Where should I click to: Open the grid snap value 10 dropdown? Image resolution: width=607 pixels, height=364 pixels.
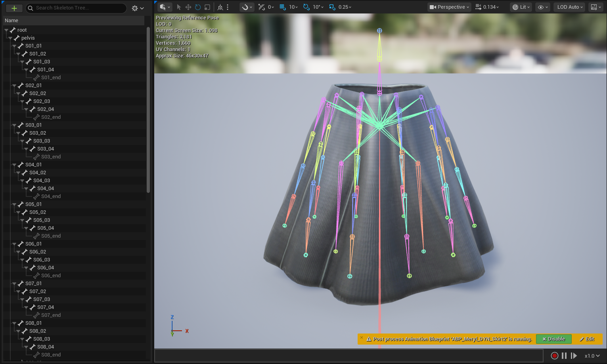tap(294, 7)
